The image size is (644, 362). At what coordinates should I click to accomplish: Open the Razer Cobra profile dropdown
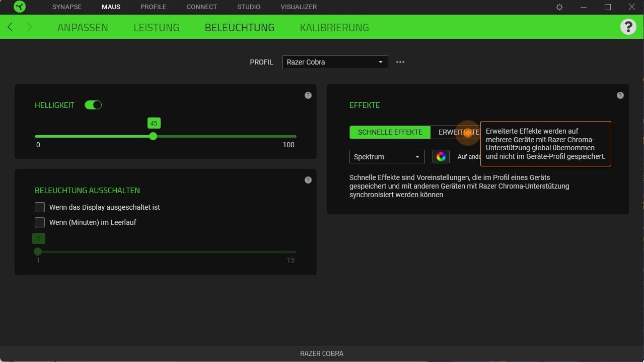tap(335, 62)
